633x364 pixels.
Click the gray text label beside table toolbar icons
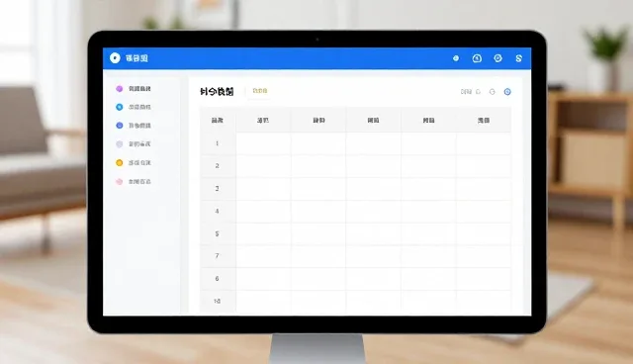click(466, 92)
